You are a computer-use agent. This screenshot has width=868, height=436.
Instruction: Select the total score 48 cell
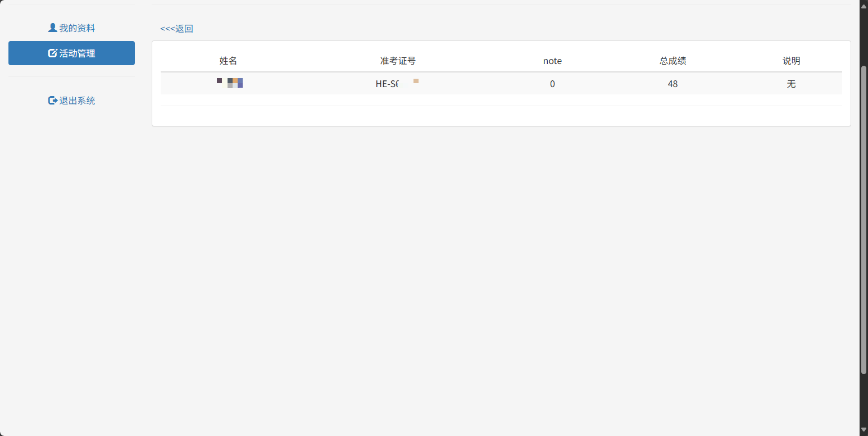[672, 84]
